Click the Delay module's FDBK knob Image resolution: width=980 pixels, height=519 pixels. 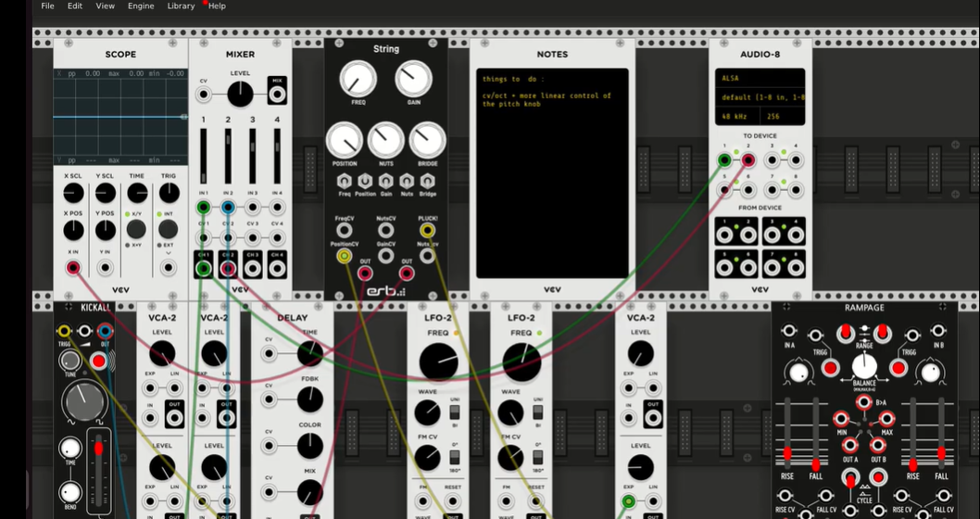pos(309,399)
